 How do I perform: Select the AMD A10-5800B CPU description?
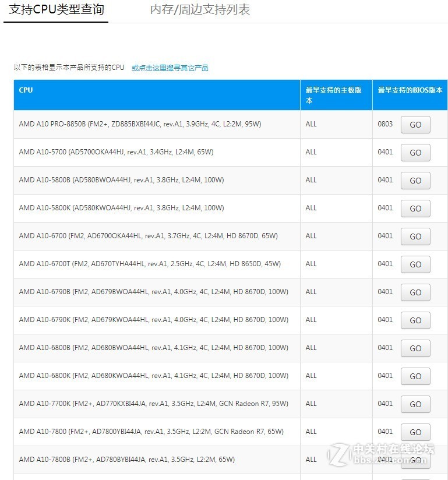[121, 179]
